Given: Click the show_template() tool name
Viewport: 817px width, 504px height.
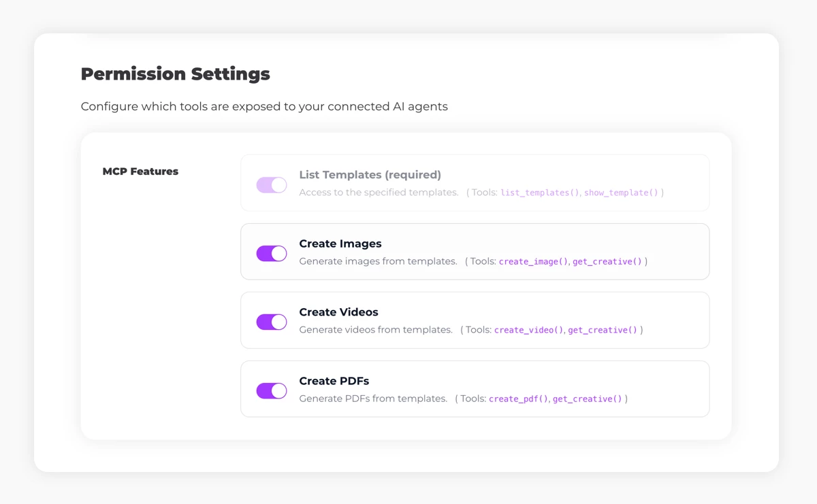Looking at the screenshot, I should point(621,192).
